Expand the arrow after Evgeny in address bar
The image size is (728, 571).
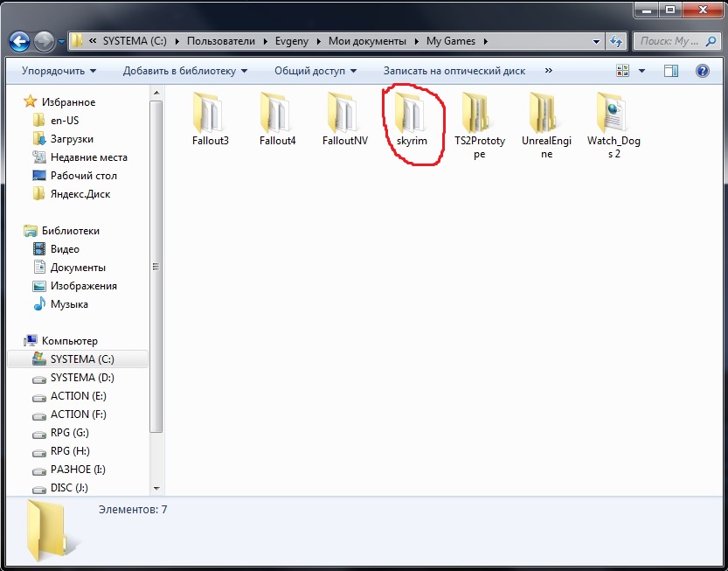(x=318, y=41)
